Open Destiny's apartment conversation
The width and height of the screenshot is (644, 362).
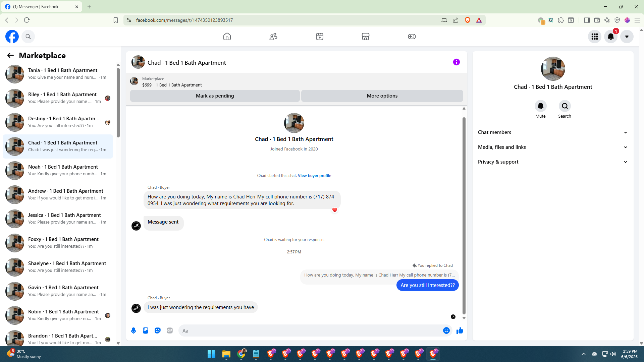click(x=58, y=122)
